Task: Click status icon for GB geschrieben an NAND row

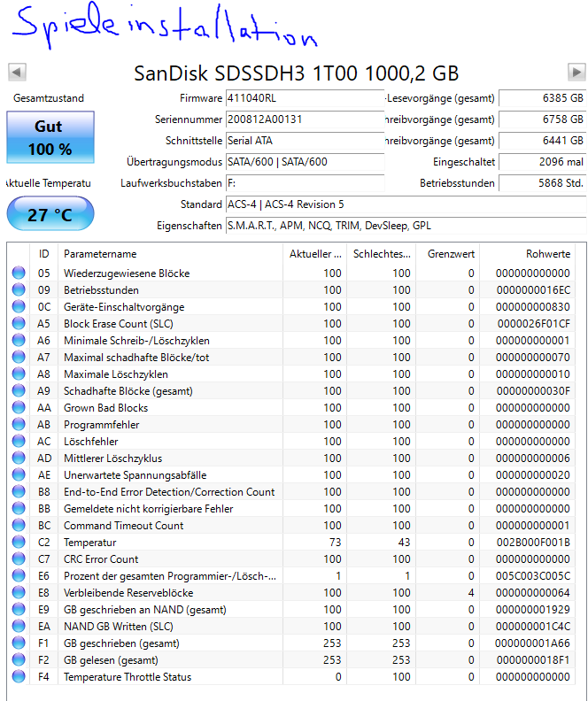Action: click(x=19, y=609)
